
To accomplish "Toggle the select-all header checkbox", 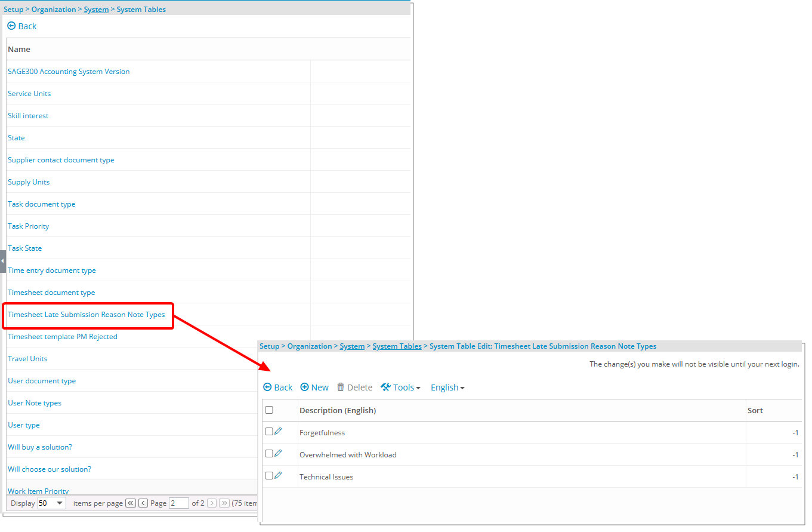I will coord(269,410).
